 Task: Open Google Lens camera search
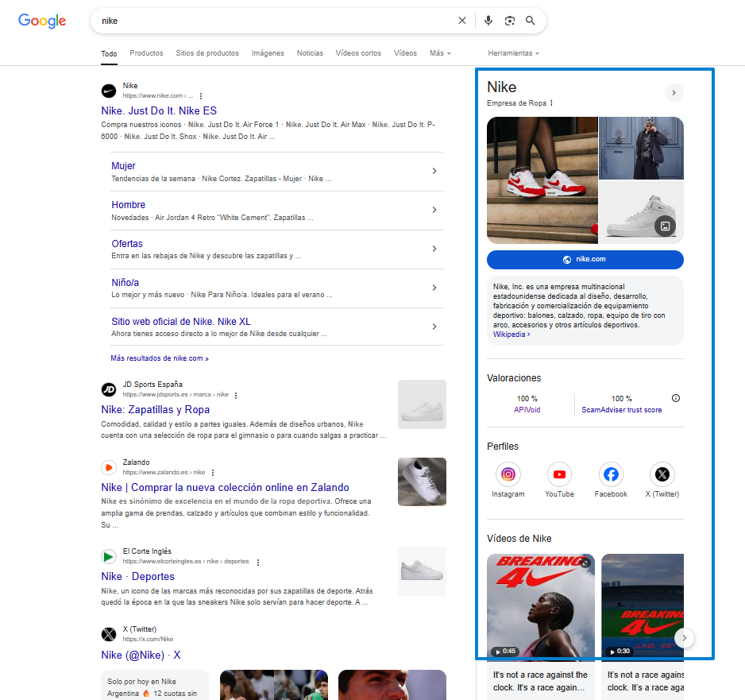tap(509, 20)
